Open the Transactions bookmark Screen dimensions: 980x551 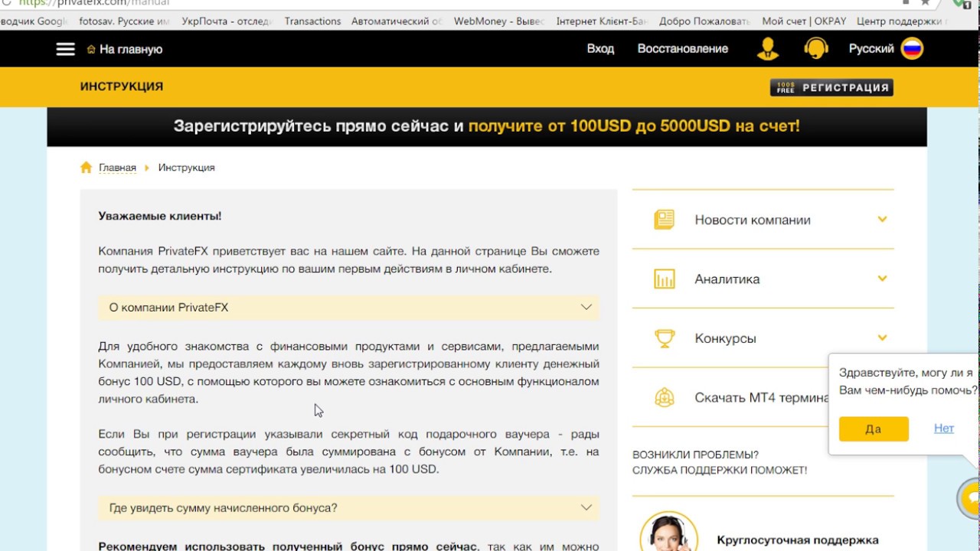(x=312, y=21)
